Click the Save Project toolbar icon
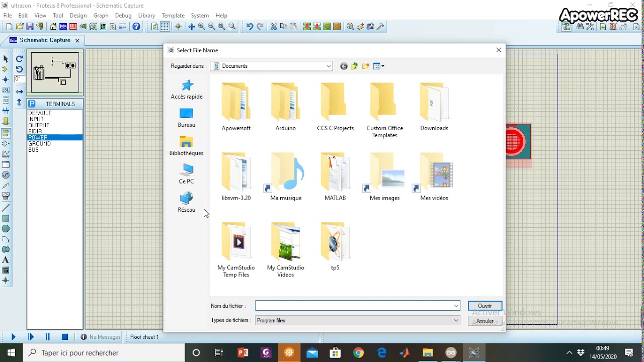 point(30,27)
